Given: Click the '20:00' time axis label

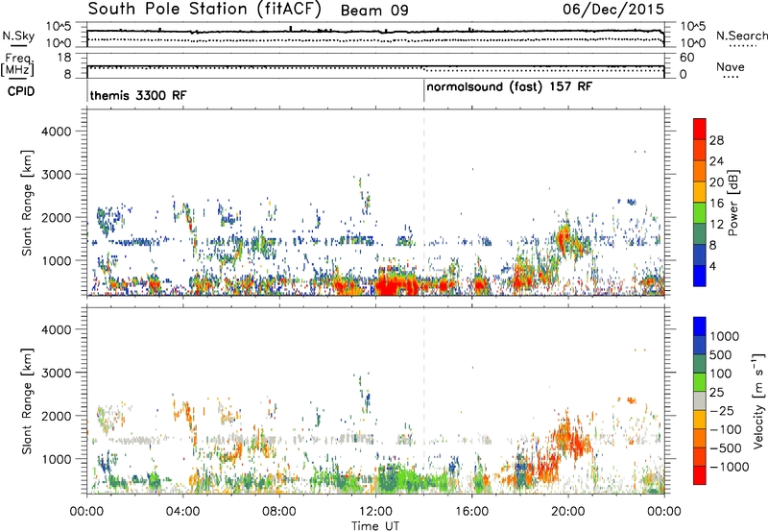Looking at the screenshot, I should [568, 512].
